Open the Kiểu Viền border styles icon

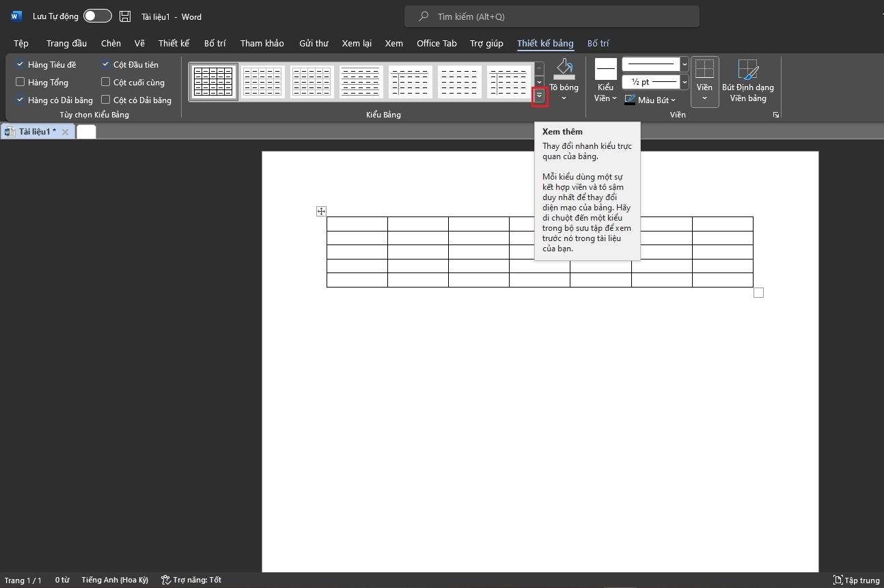pyautogui.click(x=605, y=69)
